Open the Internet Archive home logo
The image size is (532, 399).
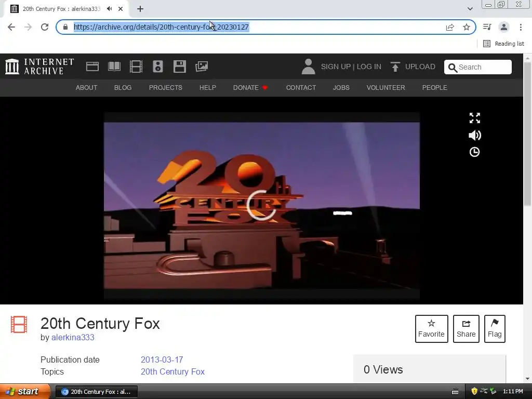[x=39, y=66]
